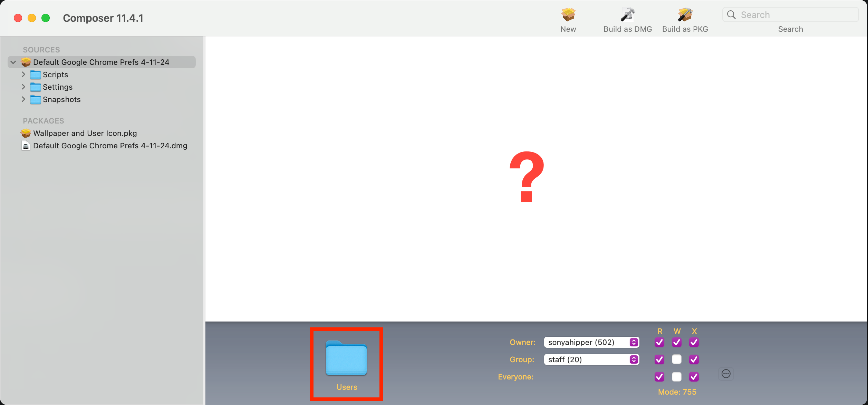Click the Search label under the search field
The width and height of the screenshot is (868, 405).
pyautogui.click(x=790, y=29)
